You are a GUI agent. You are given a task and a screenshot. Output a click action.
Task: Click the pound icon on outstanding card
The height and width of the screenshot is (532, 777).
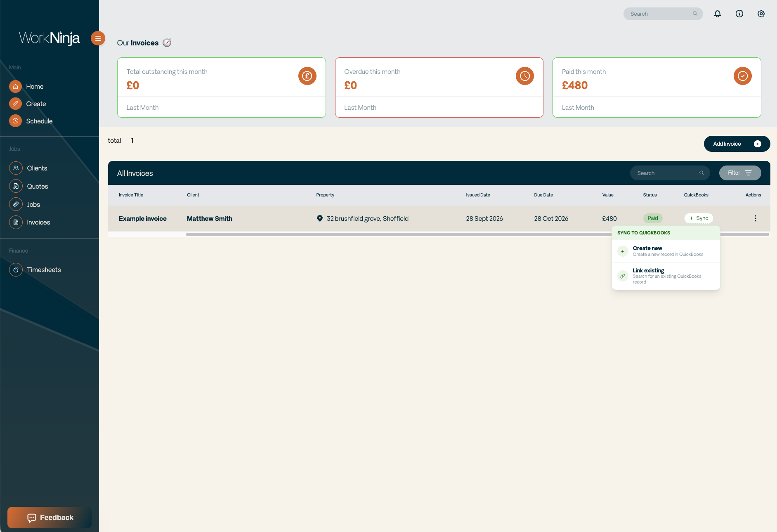click(x=307, y=76)
